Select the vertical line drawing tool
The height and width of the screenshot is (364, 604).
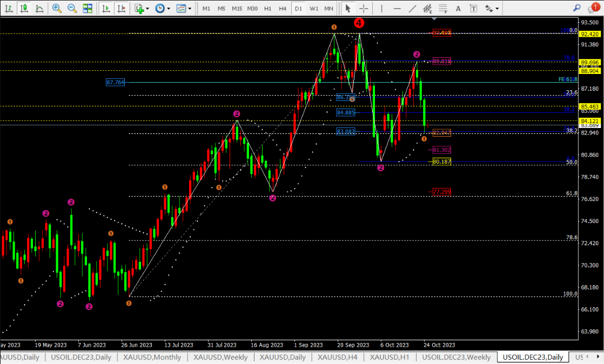tap(381, 8)
